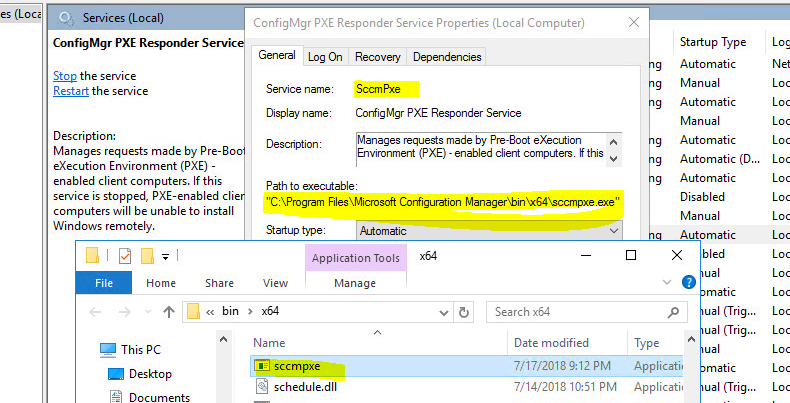The image size is (790, 403).
Task: Click the 7/14/2018 10:51 PM date cell
Action: (565, 387)
